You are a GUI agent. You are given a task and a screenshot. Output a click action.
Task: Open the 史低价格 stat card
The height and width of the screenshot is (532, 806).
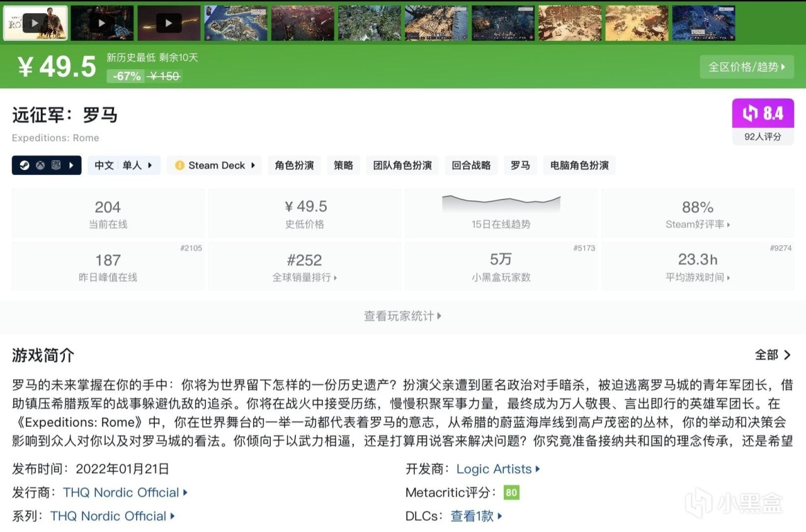pyautogui.click(x=305, y=213)
